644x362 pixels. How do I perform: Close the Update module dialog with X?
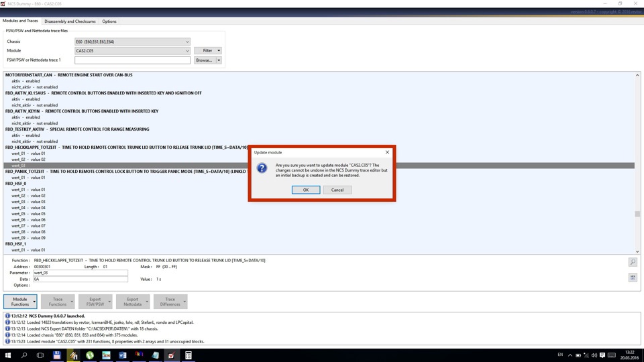click(x=387, y=152)
